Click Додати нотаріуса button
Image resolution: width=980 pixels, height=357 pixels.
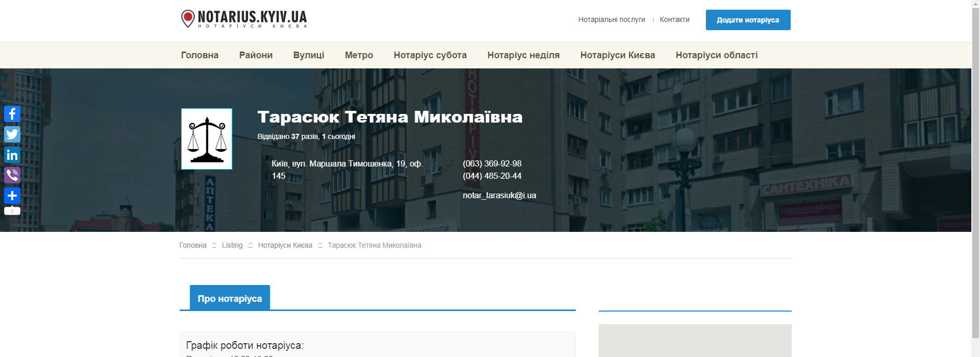[748, 20]
